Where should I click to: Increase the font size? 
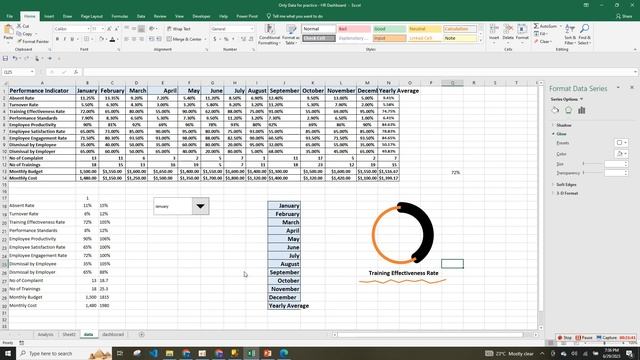[x=109, y=29]
